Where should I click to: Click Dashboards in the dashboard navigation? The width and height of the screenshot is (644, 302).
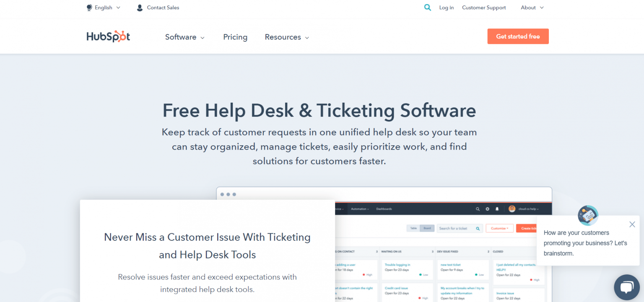coord(384,209)
